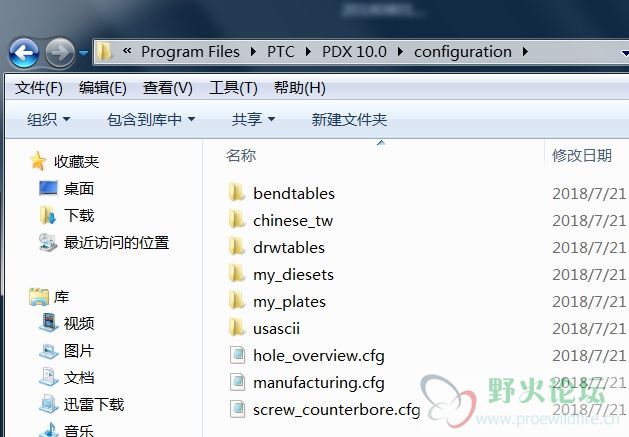Expand the hidden path chevron before Program Files
The width and height of the screenshot is (629, 437).
(127, 51)
